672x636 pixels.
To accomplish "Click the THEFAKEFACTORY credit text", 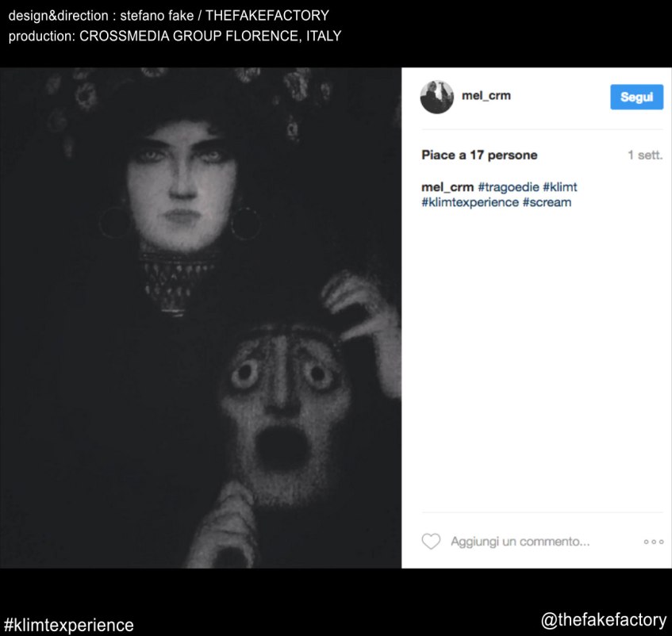I will pos(267,16).
